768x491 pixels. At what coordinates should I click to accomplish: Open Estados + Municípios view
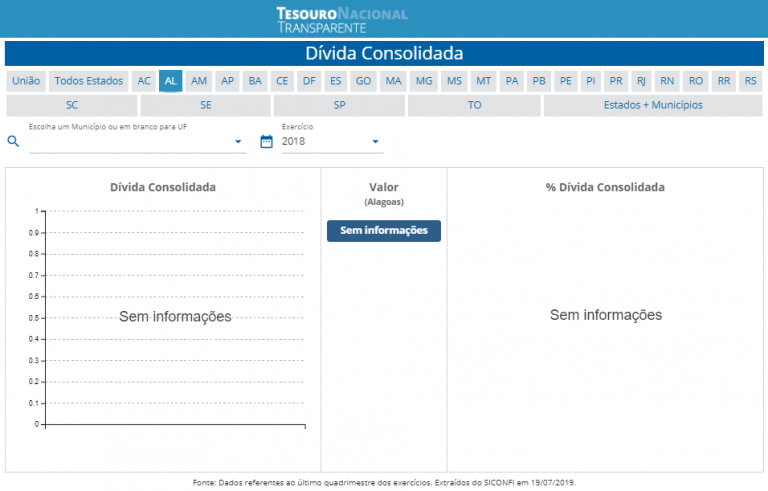click(652, 105)
